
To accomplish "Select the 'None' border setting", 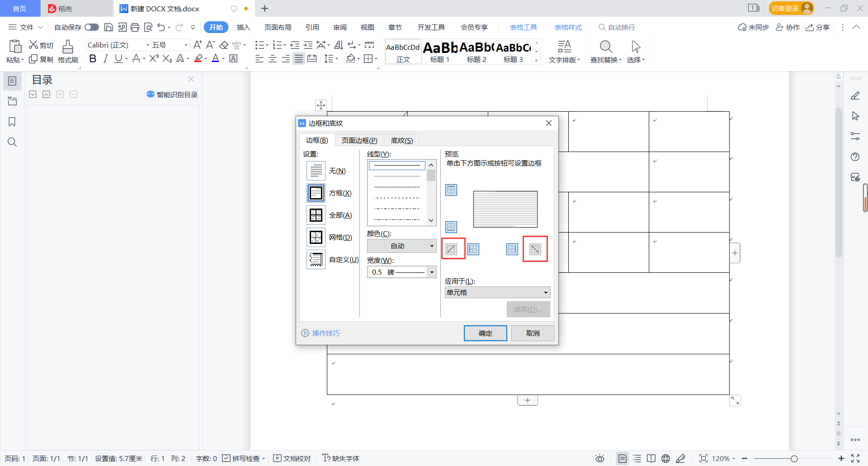I will coord(316,171).
